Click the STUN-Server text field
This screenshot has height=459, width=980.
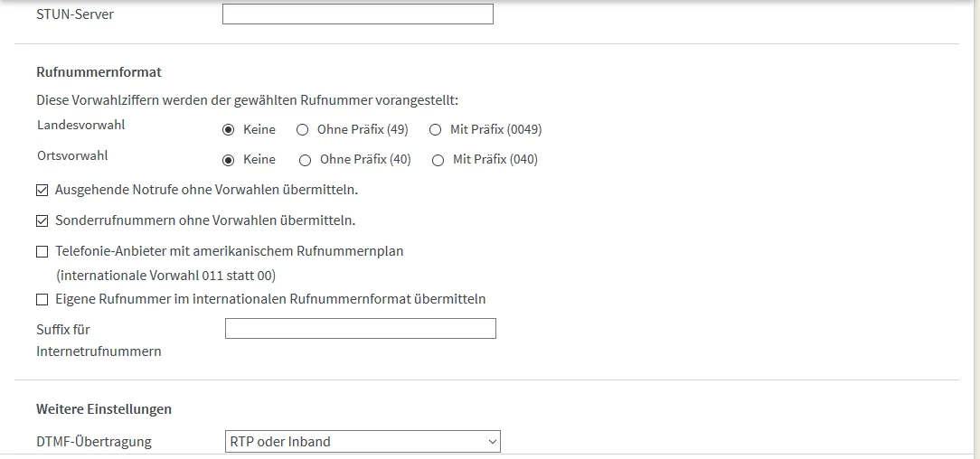[357, 14]
